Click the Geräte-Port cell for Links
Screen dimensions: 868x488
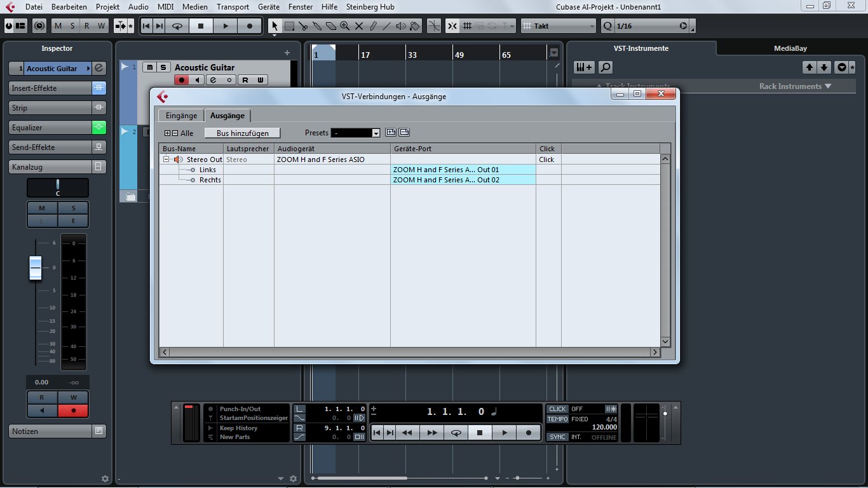(463, 170)
